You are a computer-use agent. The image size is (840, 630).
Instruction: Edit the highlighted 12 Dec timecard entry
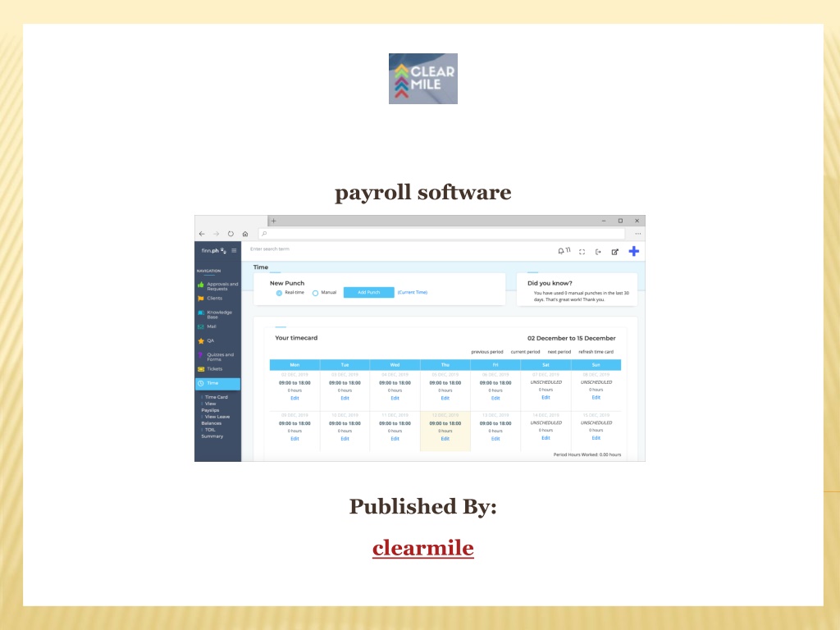point(445,439)
